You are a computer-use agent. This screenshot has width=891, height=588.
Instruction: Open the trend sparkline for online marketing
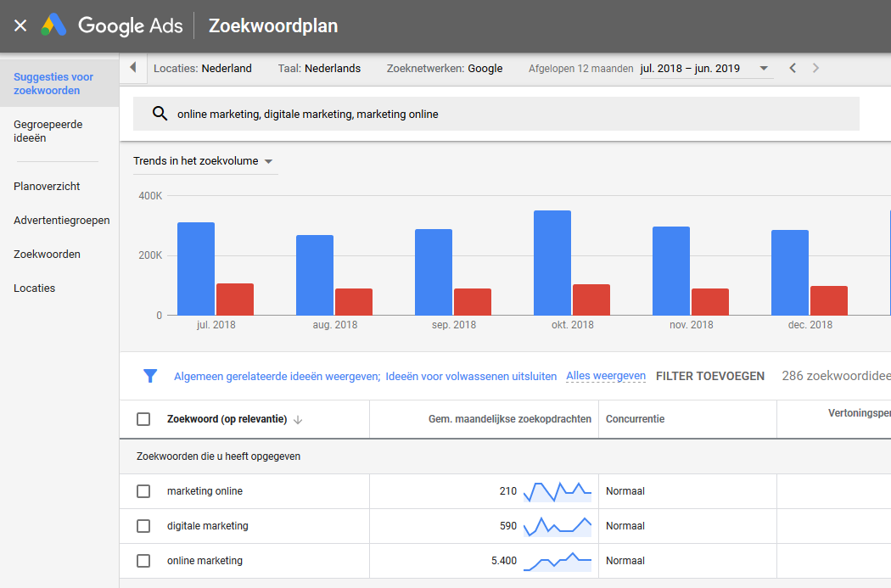coord(557,562)
